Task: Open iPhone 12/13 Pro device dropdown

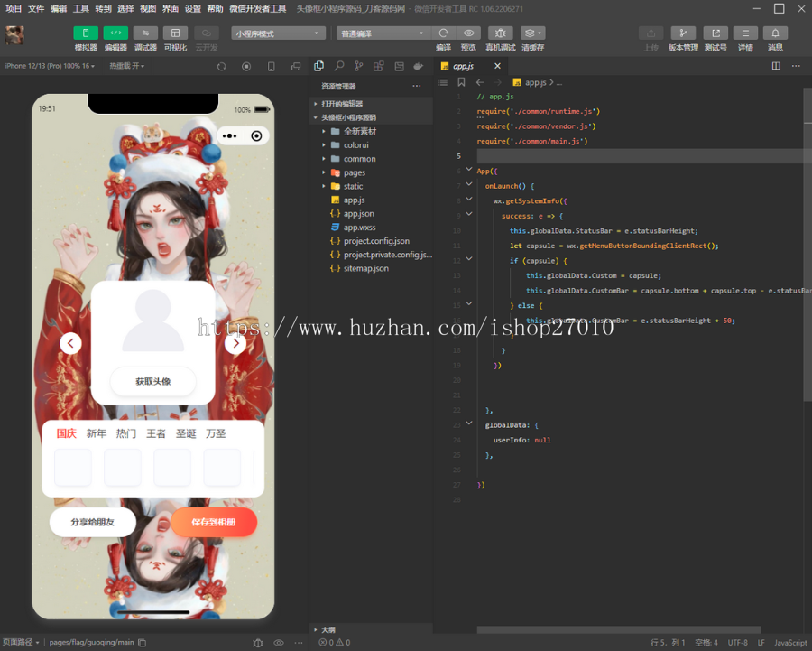Action: click(x=50, y=66)
